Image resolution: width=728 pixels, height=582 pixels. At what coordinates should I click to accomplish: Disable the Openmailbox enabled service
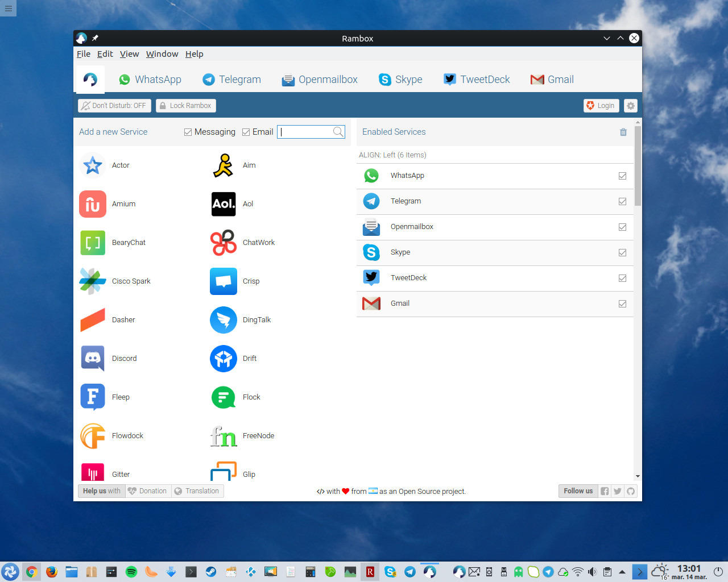[x=622, y=227]
